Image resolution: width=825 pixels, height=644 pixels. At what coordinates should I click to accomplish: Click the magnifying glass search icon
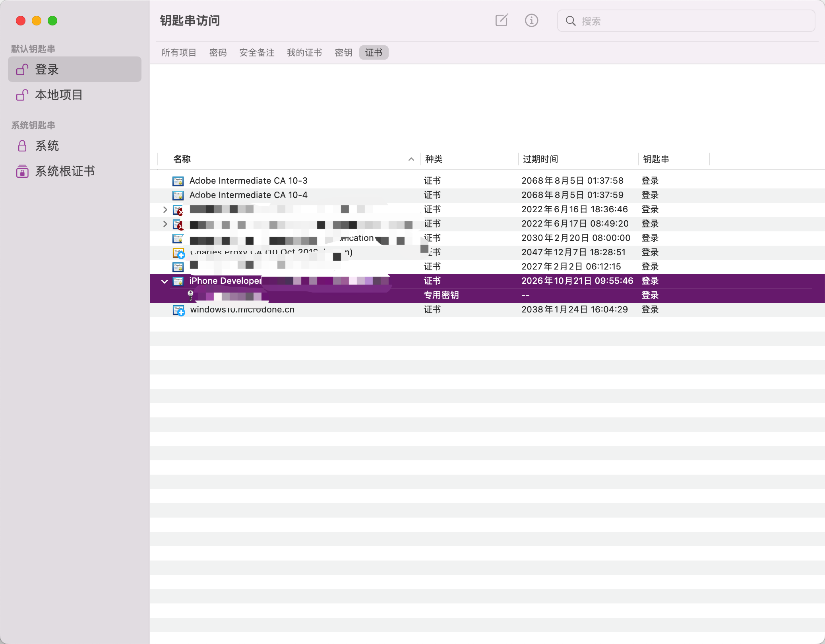tap(570, 21)
